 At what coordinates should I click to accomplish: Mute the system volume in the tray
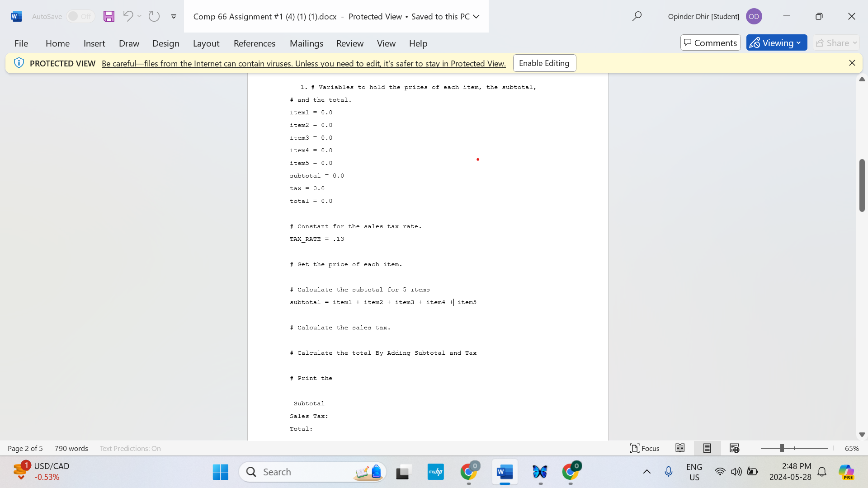tap(736, 471)
